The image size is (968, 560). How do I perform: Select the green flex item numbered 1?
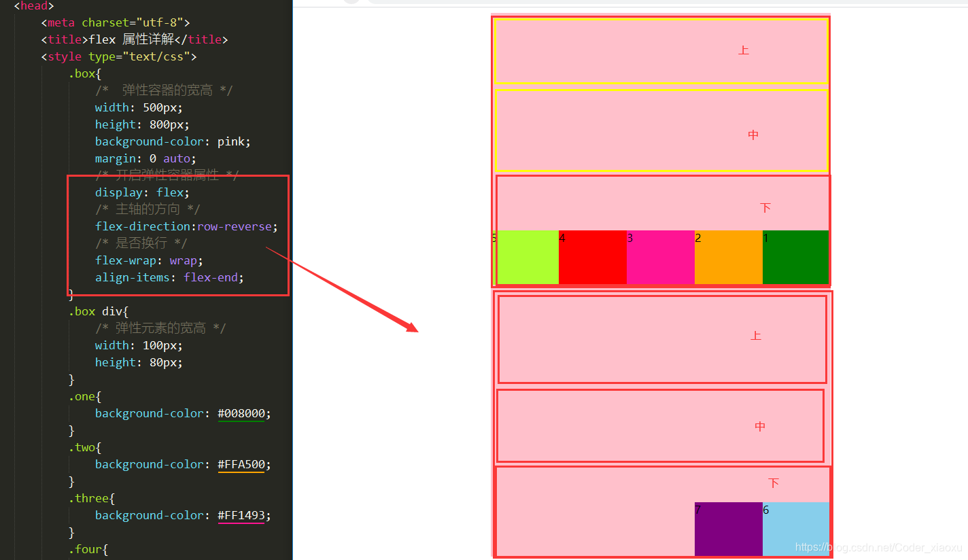pos(796,257)
